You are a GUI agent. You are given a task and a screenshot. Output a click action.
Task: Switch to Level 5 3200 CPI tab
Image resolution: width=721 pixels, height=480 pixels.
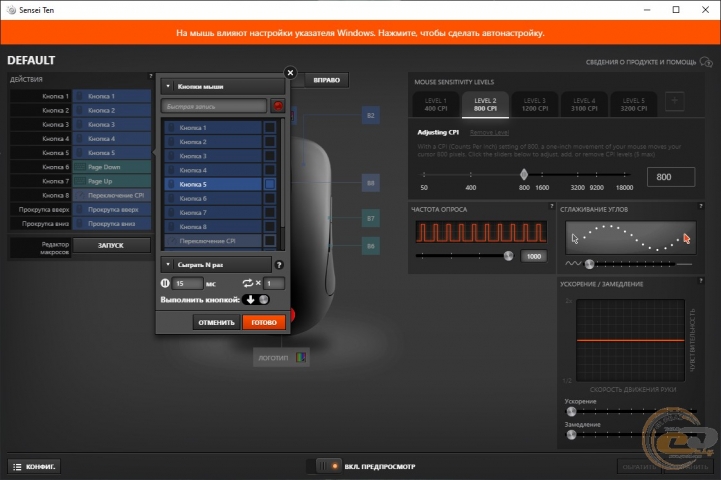pyautogui.click(x=634, y=104)
